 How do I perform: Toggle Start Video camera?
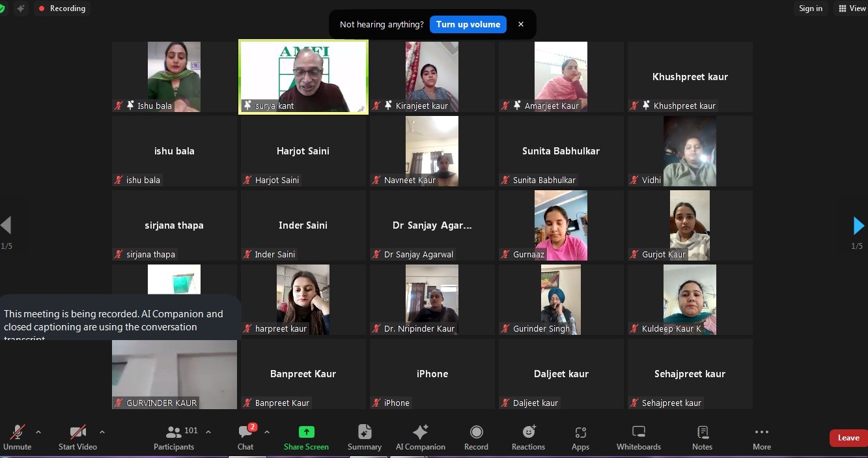click(x=77, y=437)
